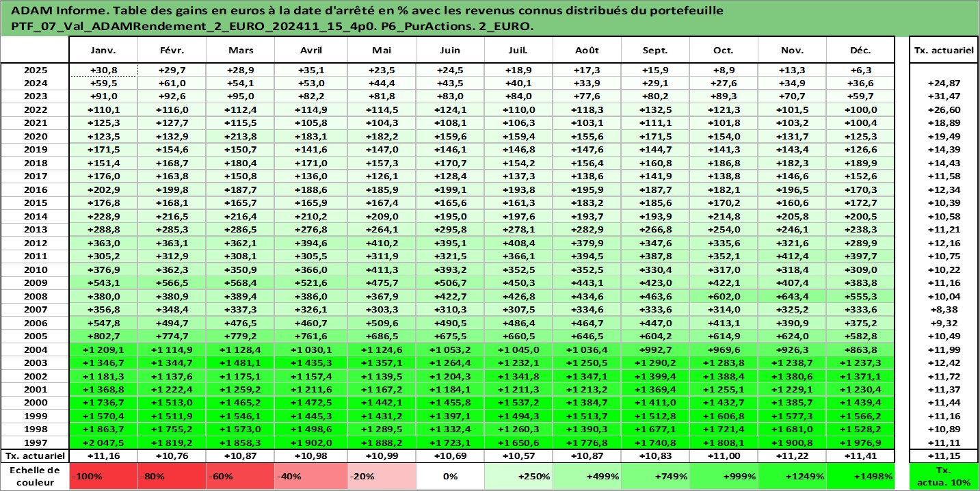Click the October 2008 value +602,0
The height and width of the screenshot is (491, 980).
point(724,296)
